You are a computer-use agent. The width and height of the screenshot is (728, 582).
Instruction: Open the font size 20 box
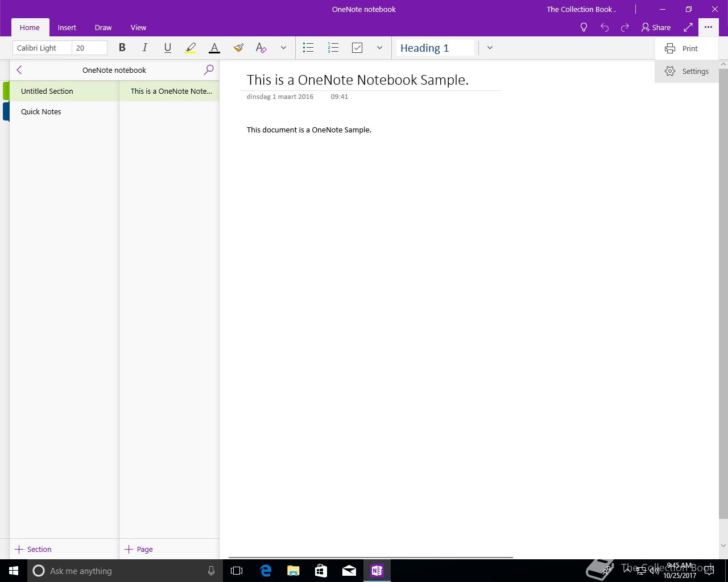pyautogui.click(x=89, y=48)
